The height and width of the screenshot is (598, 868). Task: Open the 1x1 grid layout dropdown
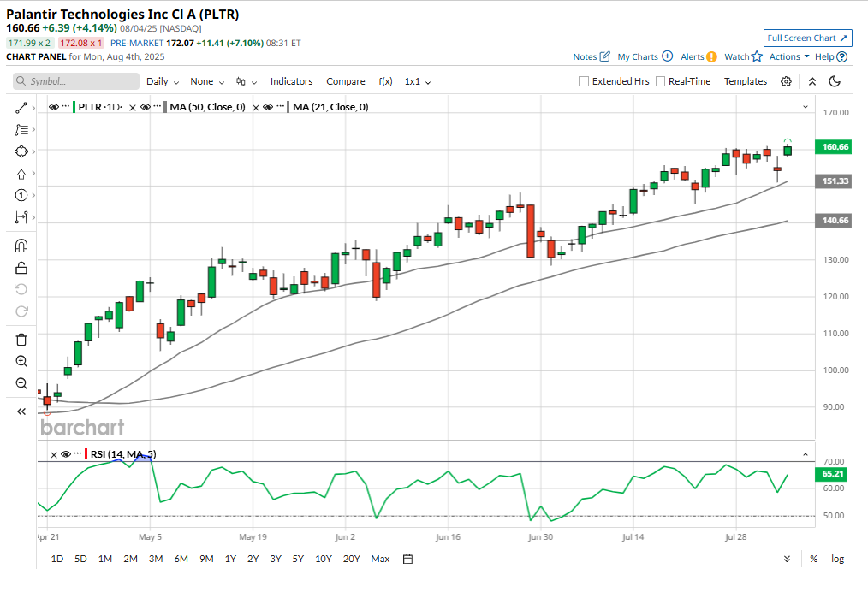(418, 82)
